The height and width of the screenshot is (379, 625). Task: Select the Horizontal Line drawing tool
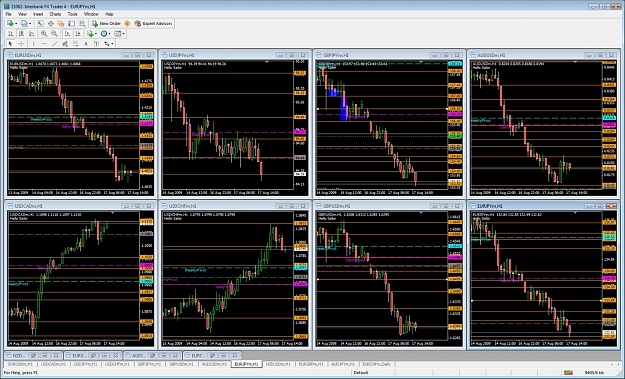click(x=44, y=44)
